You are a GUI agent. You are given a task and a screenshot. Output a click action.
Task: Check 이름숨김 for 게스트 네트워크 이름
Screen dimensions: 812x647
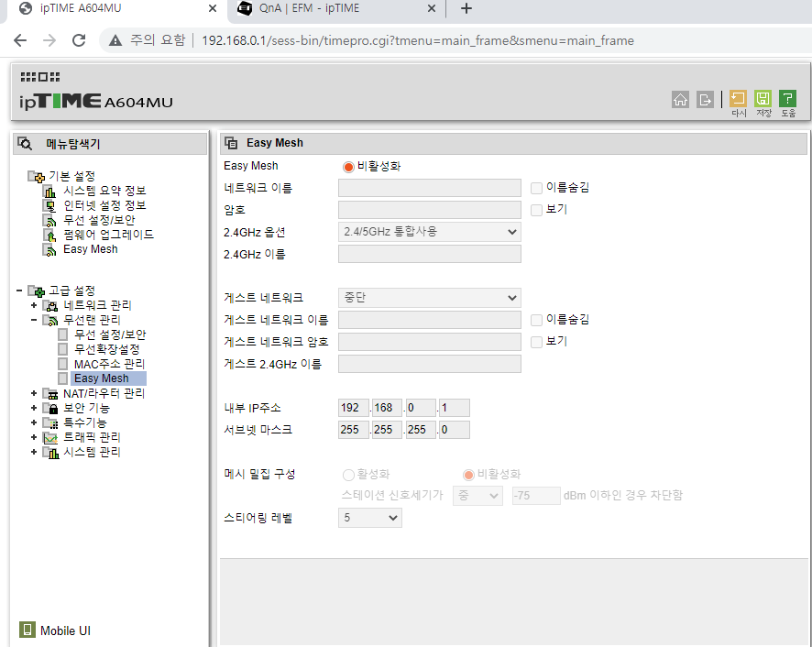click(x=536, y=320)
